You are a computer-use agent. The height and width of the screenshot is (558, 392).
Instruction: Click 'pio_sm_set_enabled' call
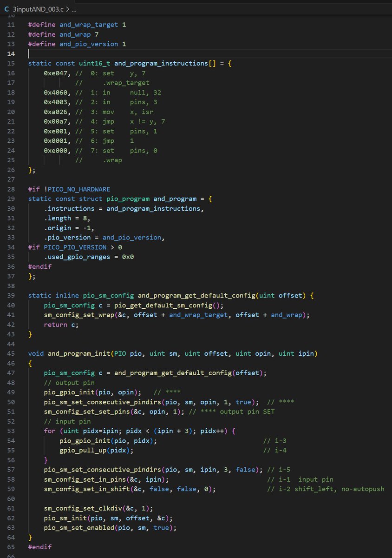(79, 528)
